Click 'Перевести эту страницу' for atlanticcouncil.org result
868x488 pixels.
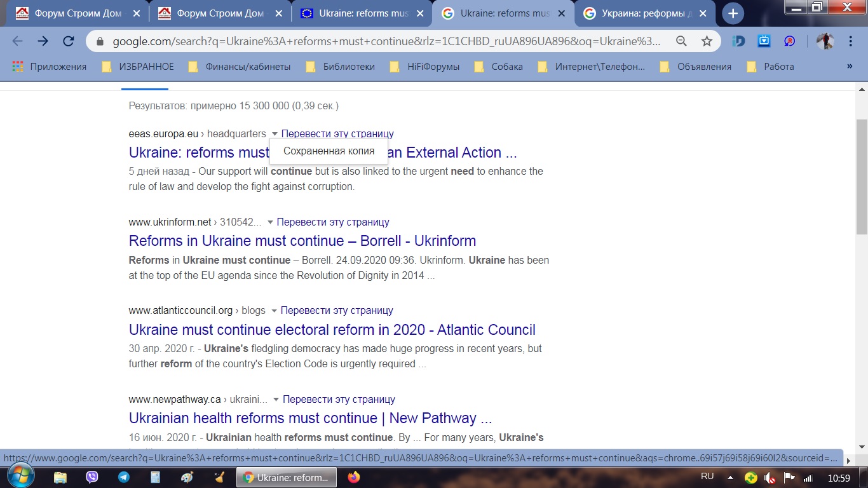click(337, 311)
